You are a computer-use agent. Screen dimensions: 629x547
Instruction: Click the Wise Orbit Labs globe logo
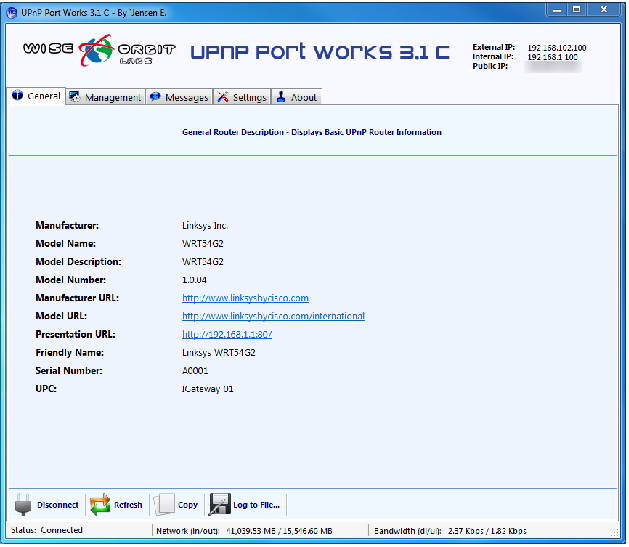click(96, 50)
